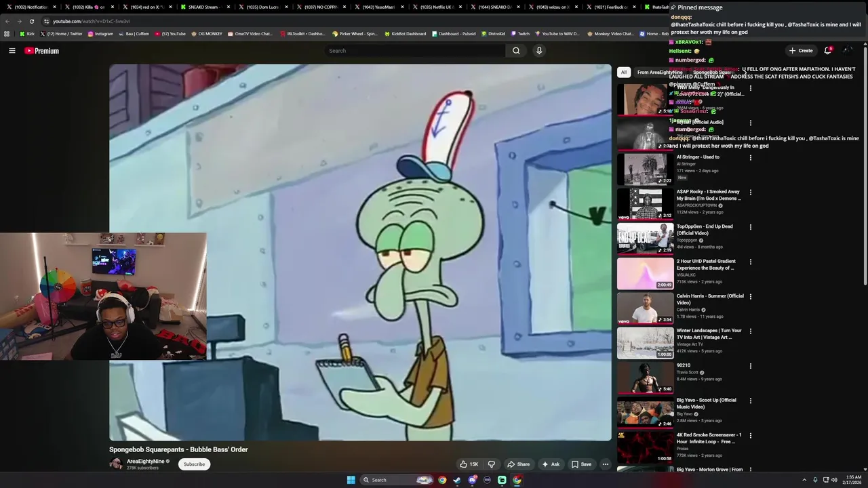Open browser apps grid icon in bookmarks bar

pos(7,34)
